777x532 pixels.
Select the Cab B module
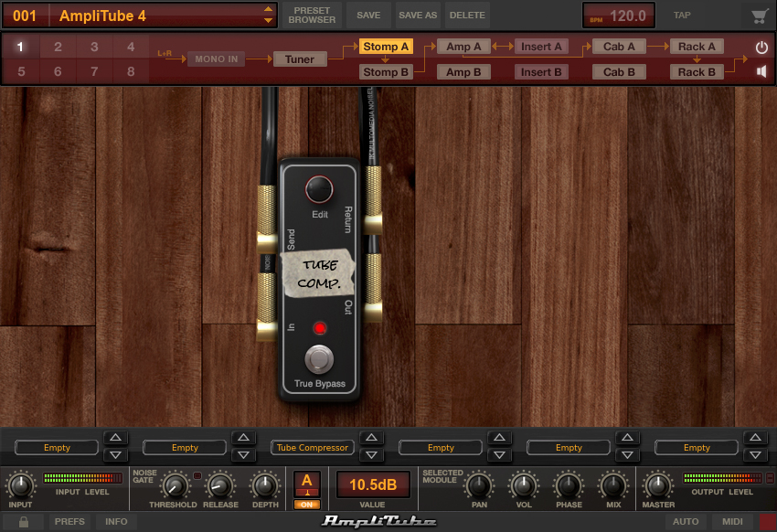[x=619, y=72]
